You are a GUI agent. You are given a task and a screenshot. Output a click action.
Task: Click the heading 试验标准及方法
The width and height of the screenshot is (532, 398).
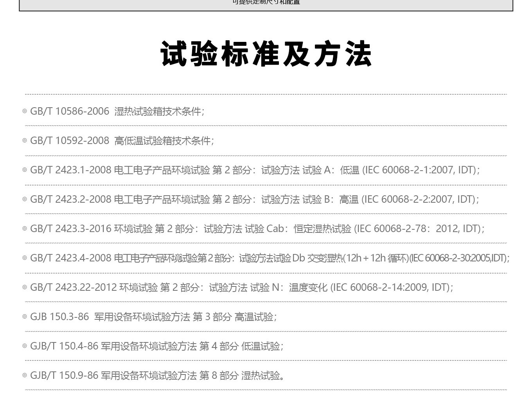266,54
